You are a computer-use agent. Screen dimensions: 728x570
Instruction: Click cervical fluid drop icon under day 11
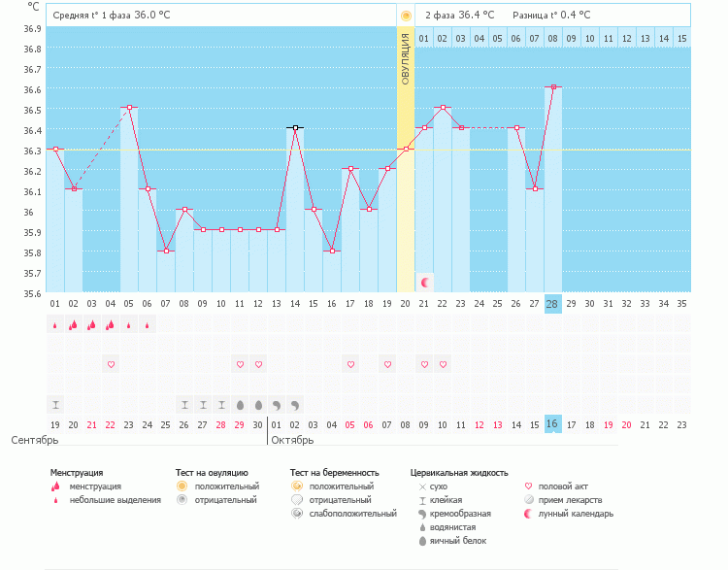click(x=240, y=404)
